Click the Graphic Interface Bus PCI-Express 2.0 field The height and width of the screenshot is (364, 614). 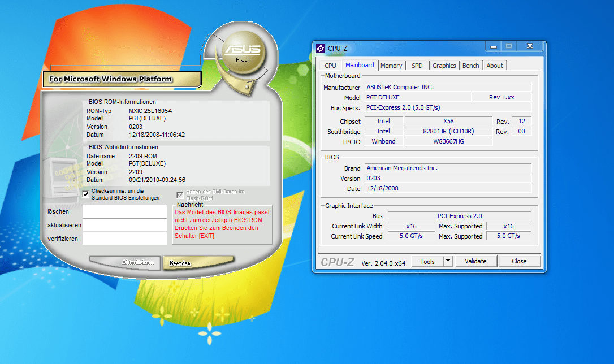[459, 216]
